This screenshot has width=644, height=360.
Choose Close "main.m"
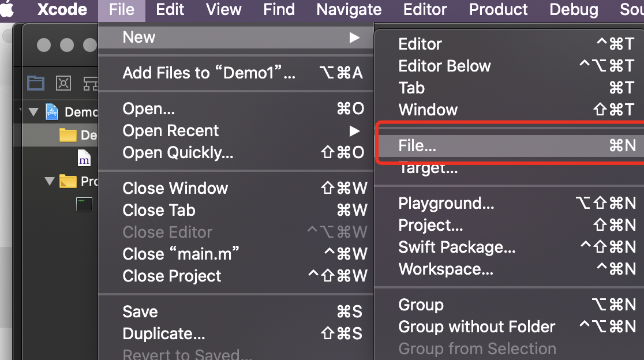pos(236,254)
